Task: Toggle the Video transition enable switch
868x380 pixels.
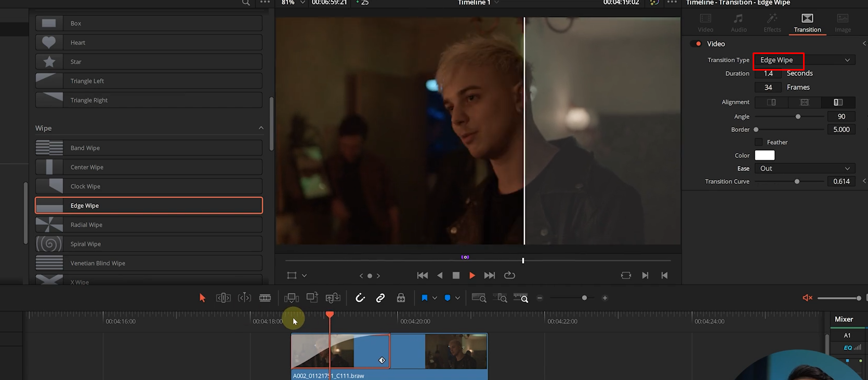Action: pyautogui.click(x=696, y=44)
